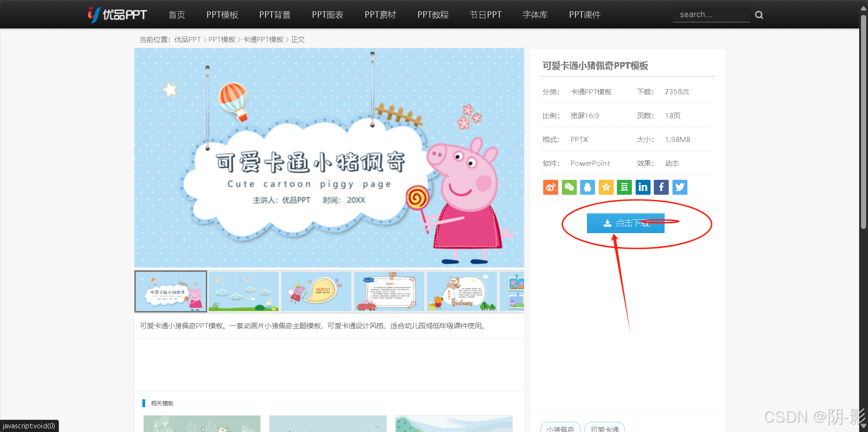This screenshot has width=868, height=432.
Task: Click the 1.98MB size value
Action: [x=678, y=140]
